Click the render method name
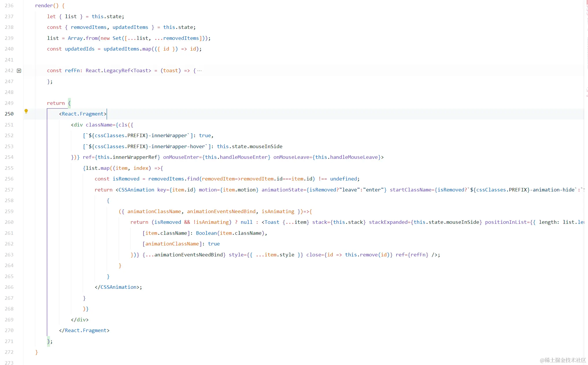The height and width of the screenshot is (365, 588). tap(44, 5)
